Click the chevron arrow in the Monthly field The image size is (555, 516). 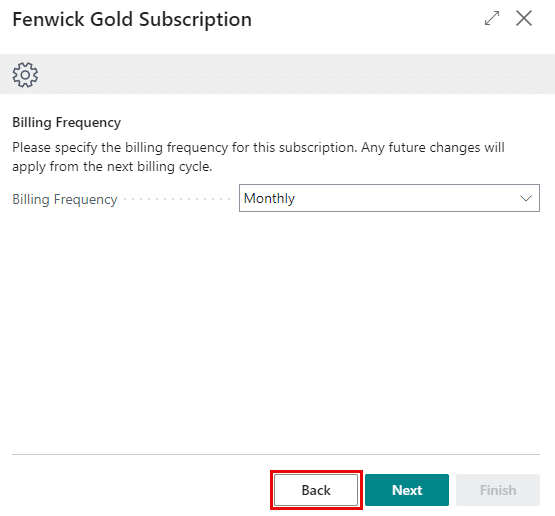pyautogui.click(x=526, y=198)
